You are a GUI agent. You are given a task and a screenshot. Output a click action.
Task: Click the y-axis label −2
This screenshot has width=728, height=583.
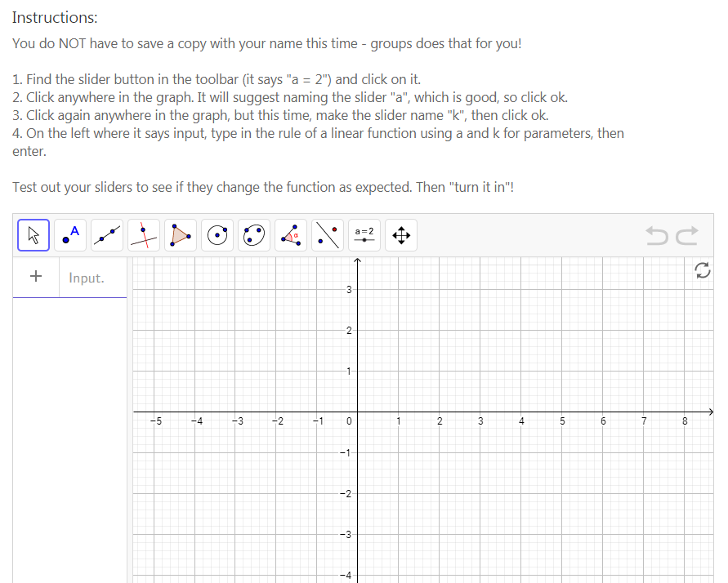pyautogui.click(x=346, y=494)
